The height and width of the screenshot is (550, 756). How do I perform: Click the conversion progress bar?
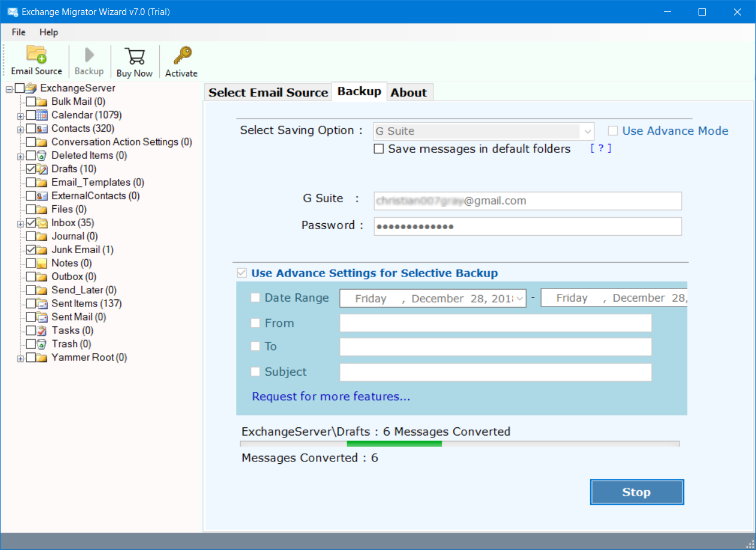[x=460, y=444]
